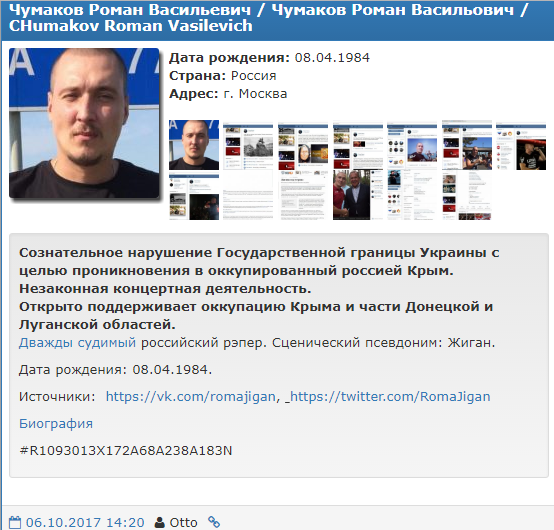Screen dimensions: 554x530
Task: Click the Дважды судимый link
Action: [77, 342]
